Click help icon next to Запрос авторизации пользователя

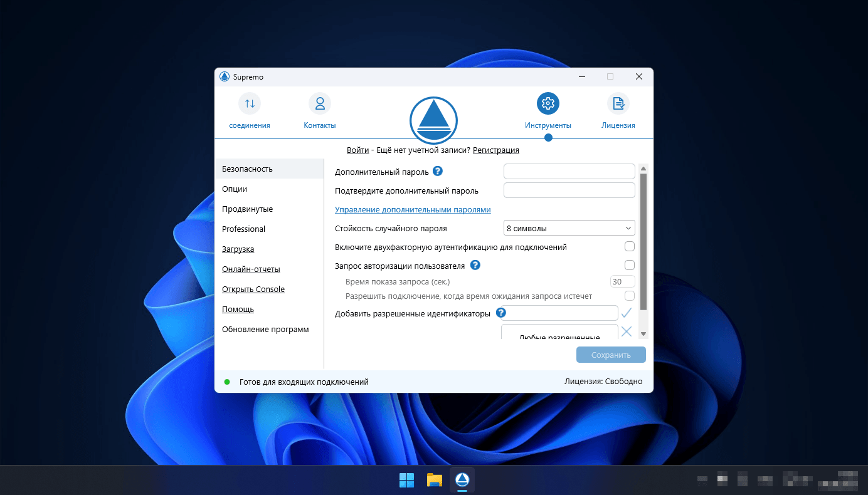[x=475, y=265]
